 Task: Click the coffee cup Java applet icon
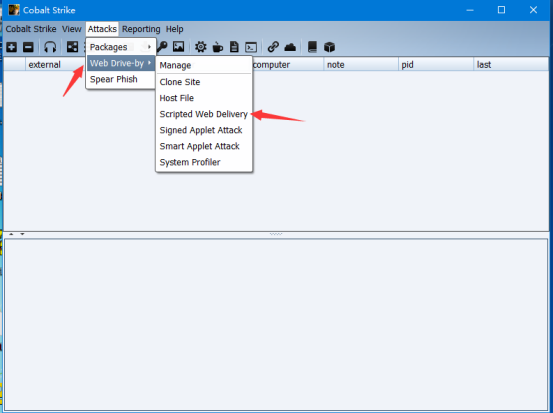pyautogui.click(x=218, y=47)
